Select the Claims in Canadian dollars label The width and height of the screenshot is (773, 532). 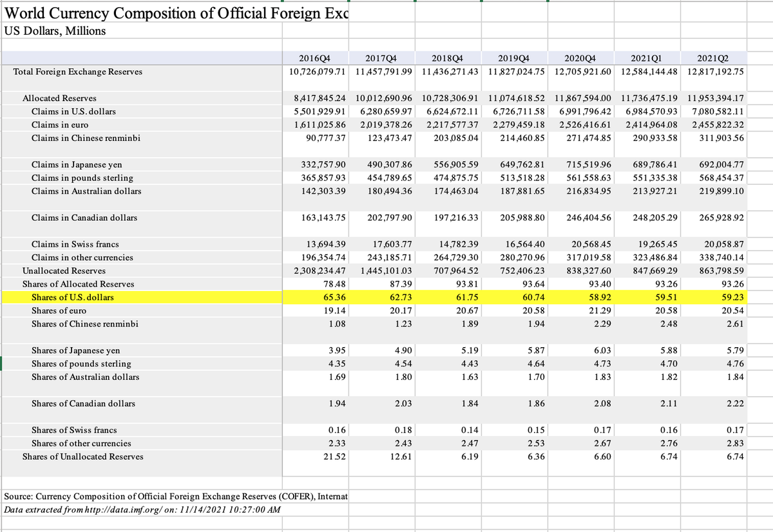coord(84,218)
